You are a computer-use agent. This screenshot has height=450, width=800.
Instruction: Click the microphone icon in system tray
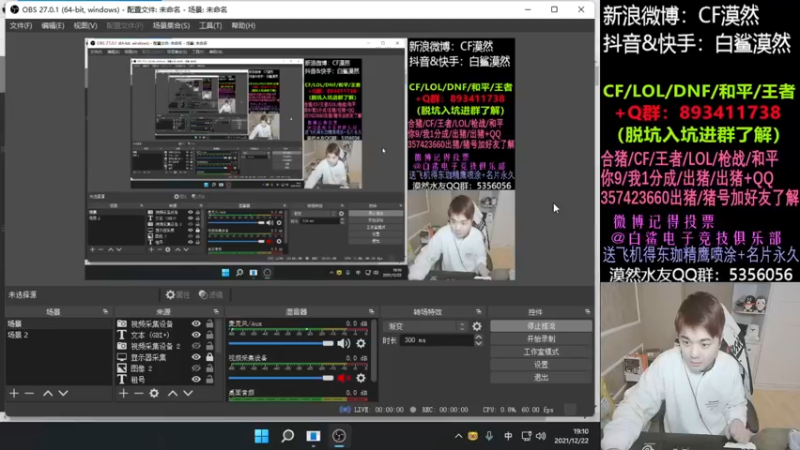pyautogui.click(x=489, y=436)
